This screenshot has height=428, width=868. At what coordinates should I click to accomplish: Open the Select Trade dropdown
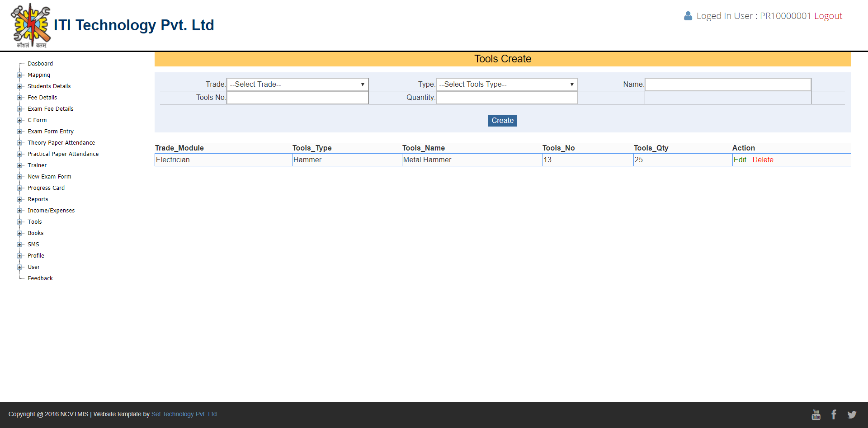click(x=297, y=85)
